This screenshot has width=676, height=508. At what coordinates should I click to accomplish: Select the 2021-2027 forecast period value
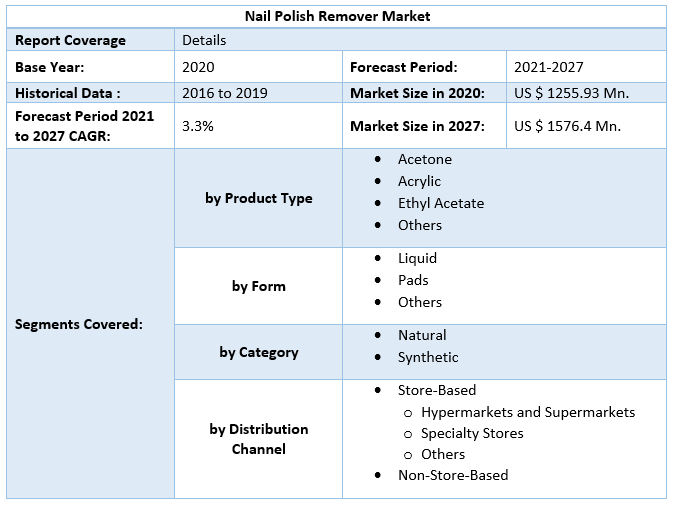coord(548,67)
